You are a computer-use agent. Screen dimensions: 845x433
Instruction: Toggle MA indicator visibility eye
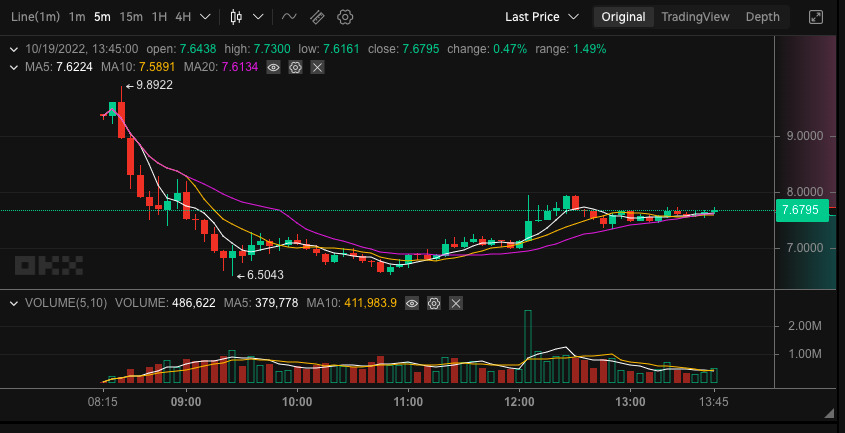click(273, 67)
